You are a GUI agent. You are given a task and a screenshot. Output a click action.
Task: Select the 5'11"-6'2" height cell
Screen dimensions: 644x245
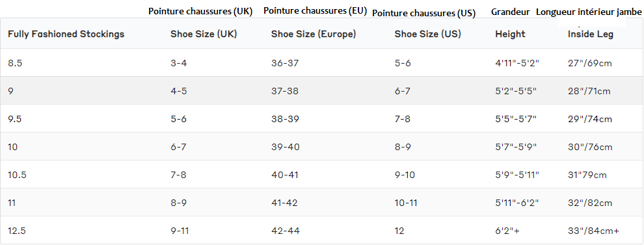pyautogui.click(x=517, y=203)
